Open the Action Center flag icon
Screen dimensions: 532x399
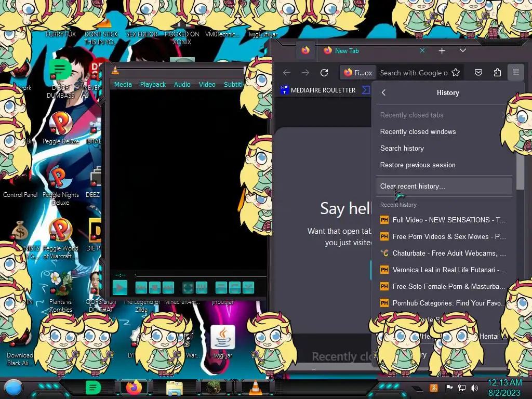(449, 388)
